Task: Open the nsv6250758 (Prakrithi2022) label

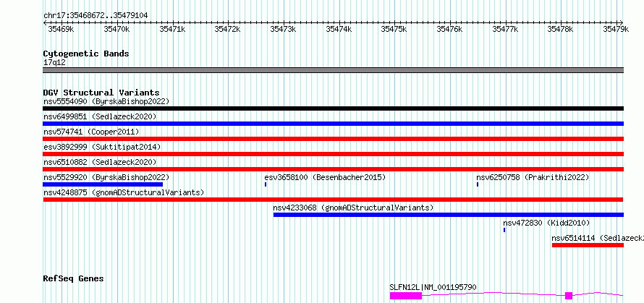Action: 533,177
